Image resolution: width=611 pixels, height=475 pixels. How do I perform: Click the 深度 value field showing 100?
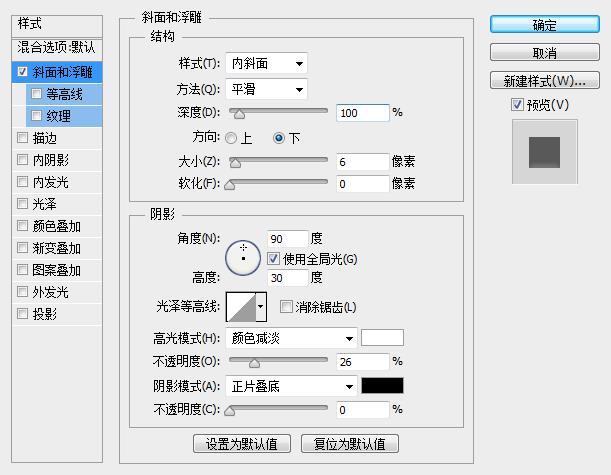[x=362, y=113]
